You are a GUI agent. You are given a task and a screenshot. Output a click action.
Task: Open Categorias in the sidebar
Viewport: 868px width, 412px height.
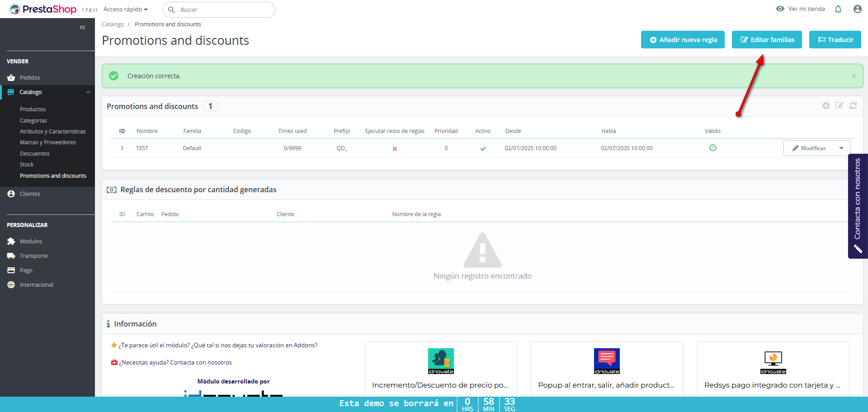point(33,121)
